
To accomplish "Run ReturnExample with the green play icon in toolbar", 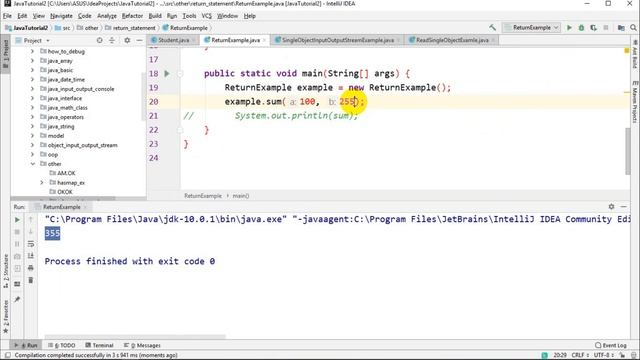I will pyautogui.click(x=569, y=28).
